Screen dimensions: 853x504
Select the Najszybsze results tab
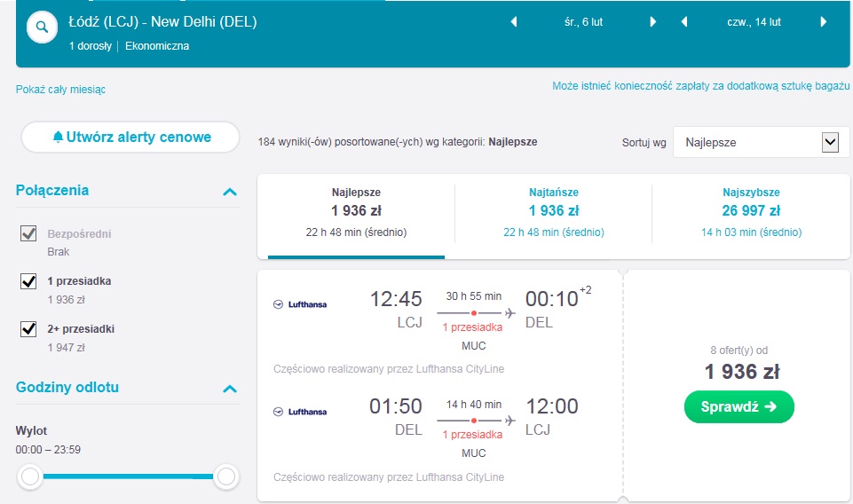[751, 217]
